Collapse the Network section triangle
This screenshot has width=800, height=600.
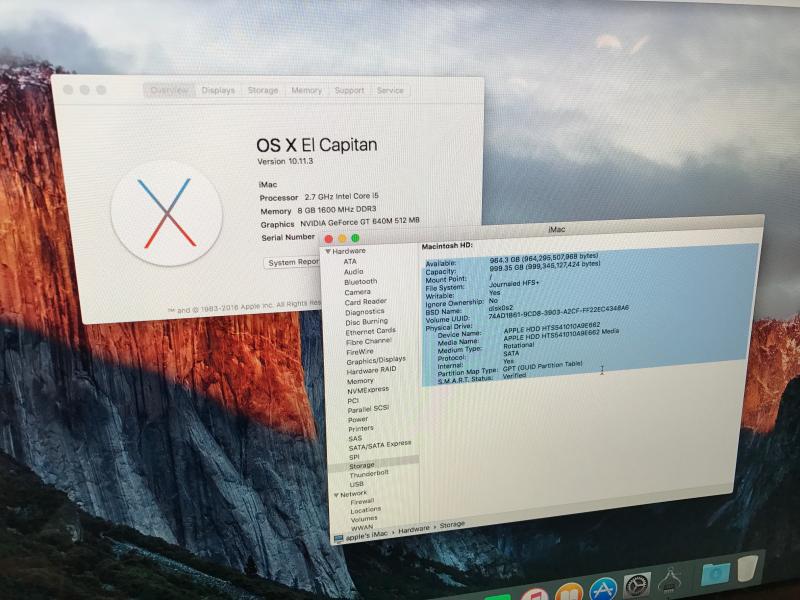coord(336,495)
